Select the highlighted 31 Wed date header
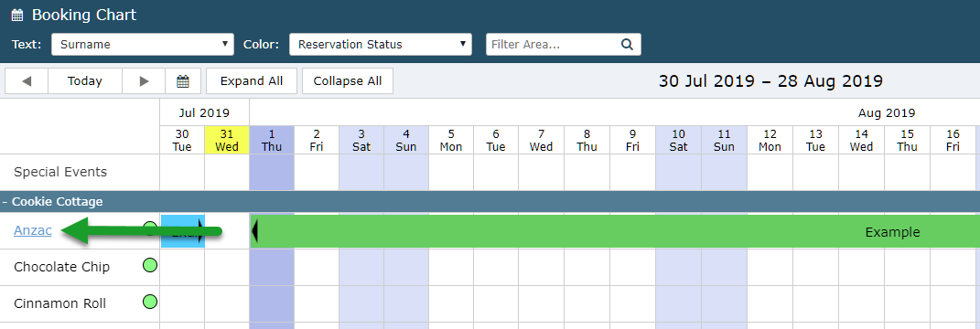 pyautogui.click(x=227, y=140)
